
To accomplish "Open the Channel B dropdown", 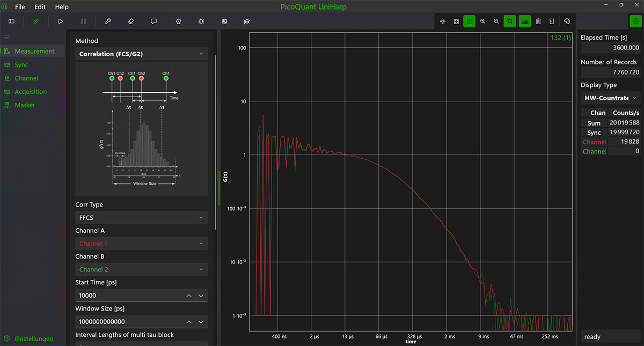I will 141,269.
